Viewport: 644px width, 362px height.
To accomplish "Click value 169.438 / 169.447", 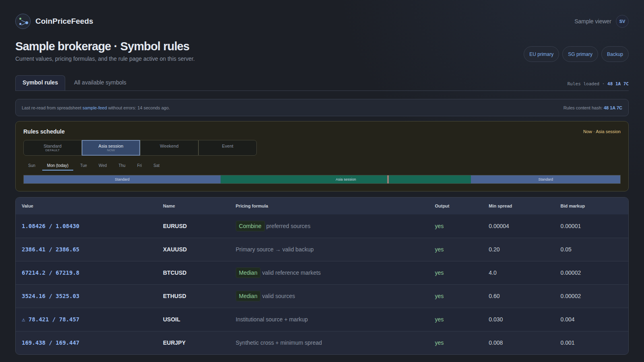I will [50, 343].
